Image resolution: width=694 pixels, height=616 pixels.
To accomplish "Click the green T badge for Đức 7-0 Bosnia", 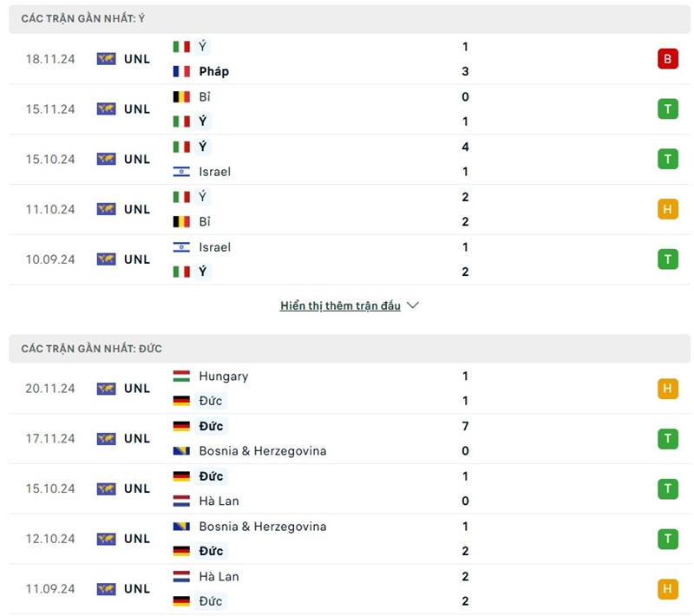I will point(668,438).
